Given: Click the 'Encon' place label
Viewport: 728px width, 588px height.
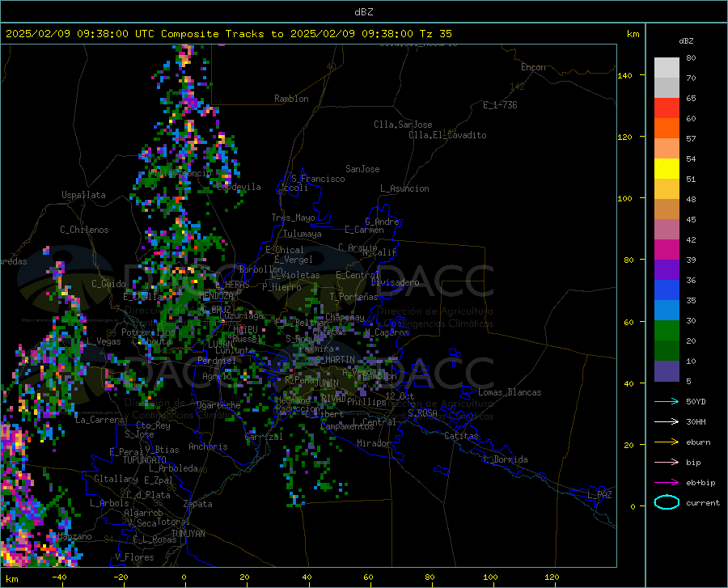Looking at the screenshot, I should tap(533, 67).
